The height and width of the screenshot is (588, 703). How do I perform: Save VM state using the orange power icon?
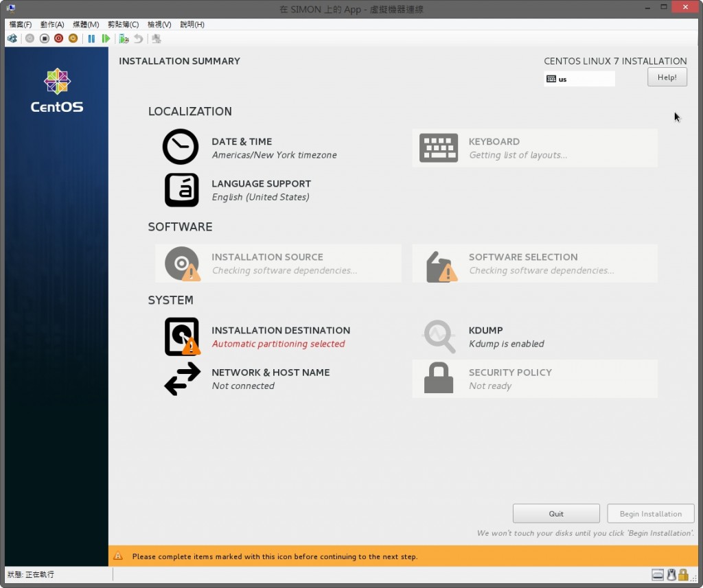coord(73,38)
